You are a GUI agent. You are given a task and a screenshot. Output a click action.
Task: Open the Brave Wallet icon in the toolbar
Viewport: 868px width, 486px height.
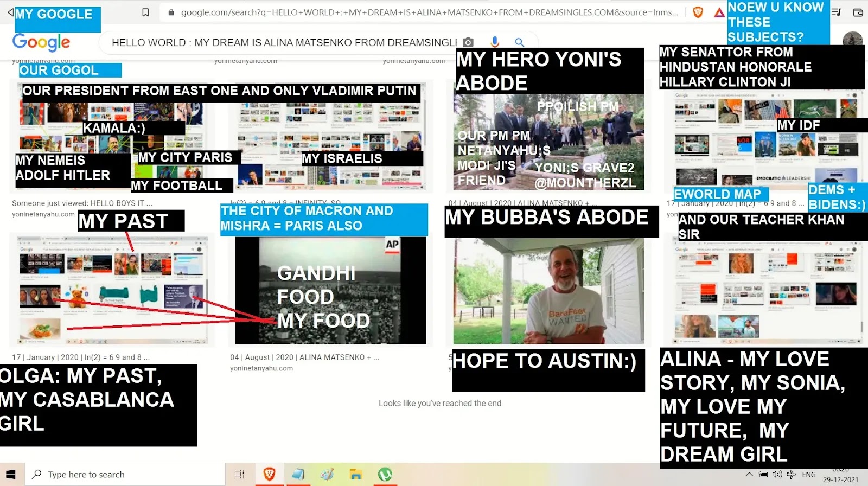coord(858,12)
